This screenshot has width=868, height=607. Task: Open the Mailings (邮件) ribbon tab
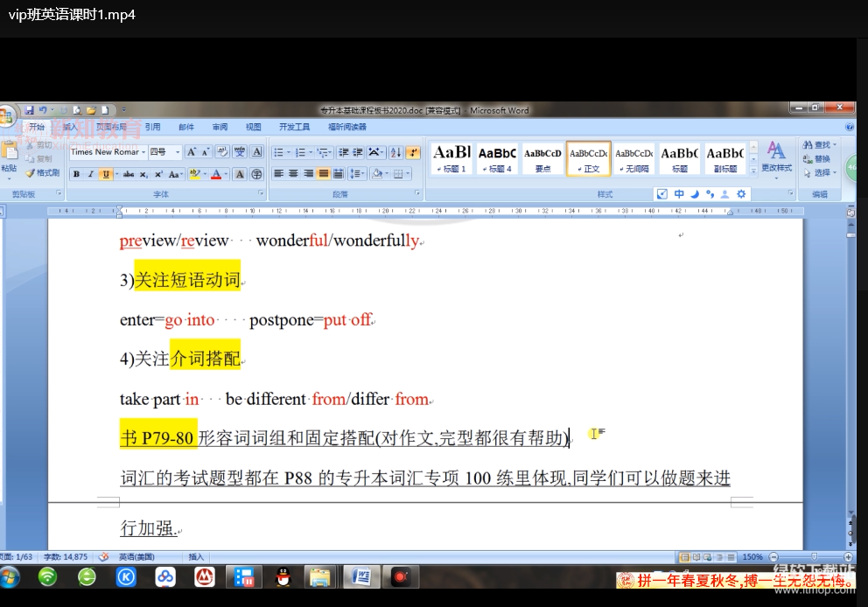[x=186, y=127]
